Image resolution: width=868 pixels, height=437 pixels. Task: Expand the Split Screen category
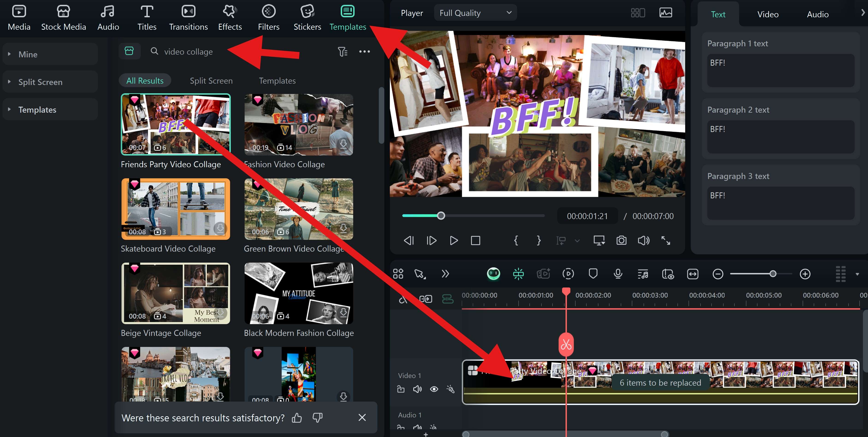[50, 82]
